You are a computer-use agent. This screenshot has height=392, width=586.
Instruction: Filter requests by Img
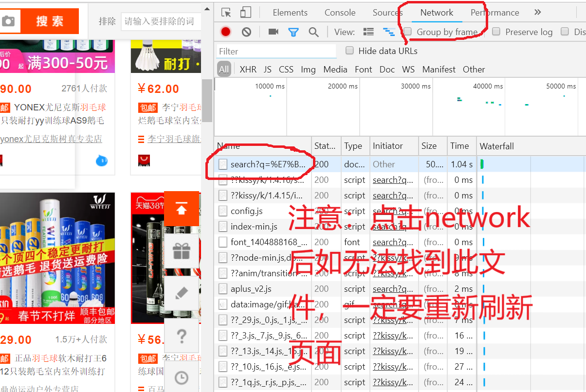[308, 70]
